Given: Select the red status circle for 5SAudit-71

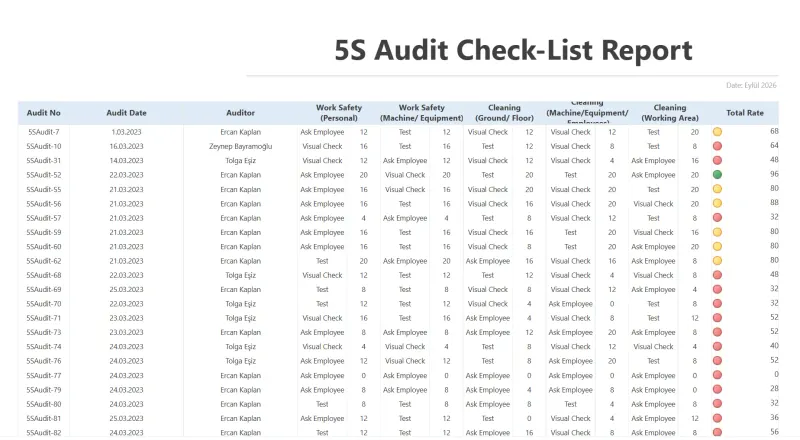Looking at the screenshot, I should [x=717, y=317].
